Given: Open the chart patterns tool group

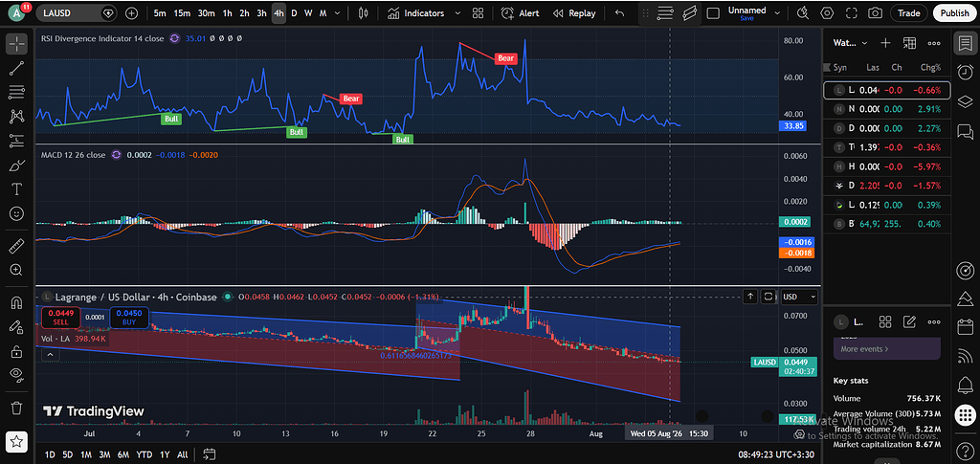Looking at the screenshot, I should point(17,116).
